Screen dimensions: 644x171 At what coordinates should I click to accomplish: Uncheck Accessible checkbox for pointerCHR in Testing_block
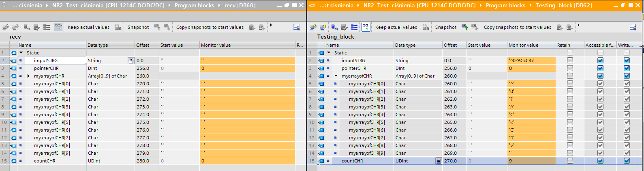point(600,68)
